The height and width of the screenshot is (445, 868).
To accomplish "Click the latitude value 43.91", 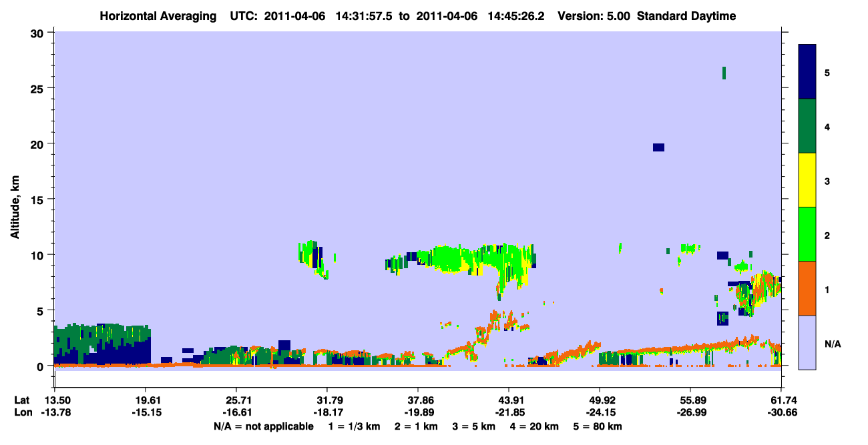I will coord(509,400).
